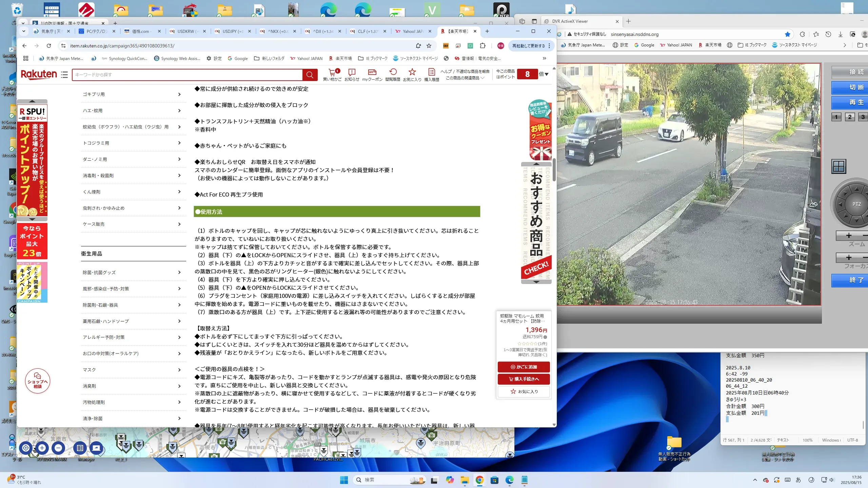Click the DVR quad-view grid icon
This screenshot has height=488, width=868.
[x=839, y=166]
